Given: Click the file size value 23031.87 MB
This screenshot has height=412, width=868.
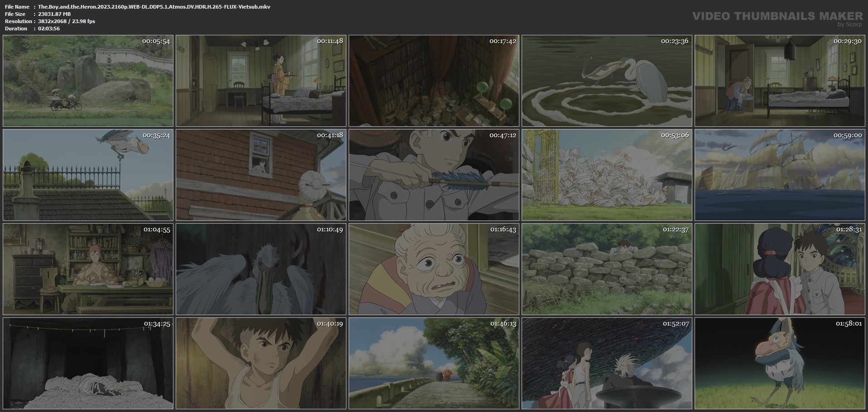Looking at the screenshot, I should click(54, 14).
